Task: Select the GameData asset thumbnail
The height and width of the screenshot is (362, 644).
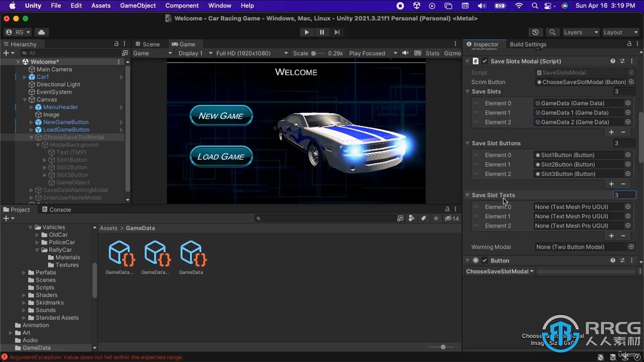Action: (x=191, y=258)
